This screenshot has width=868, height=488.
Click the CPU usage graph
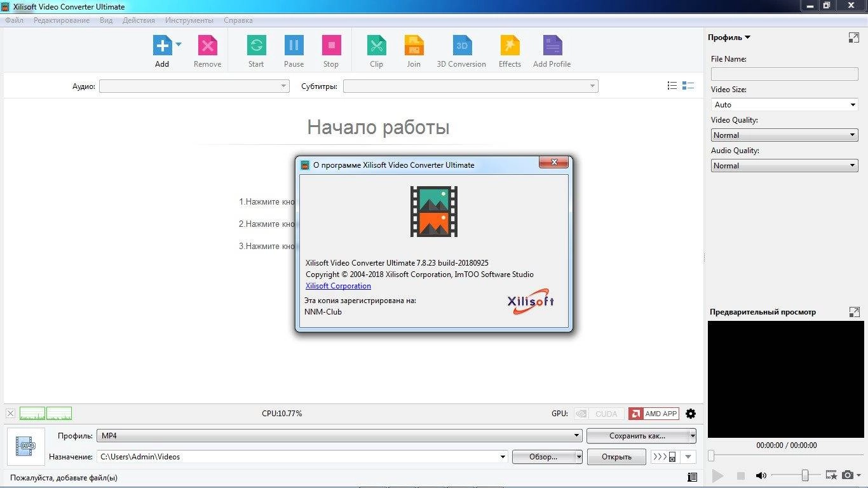[46, 414]
